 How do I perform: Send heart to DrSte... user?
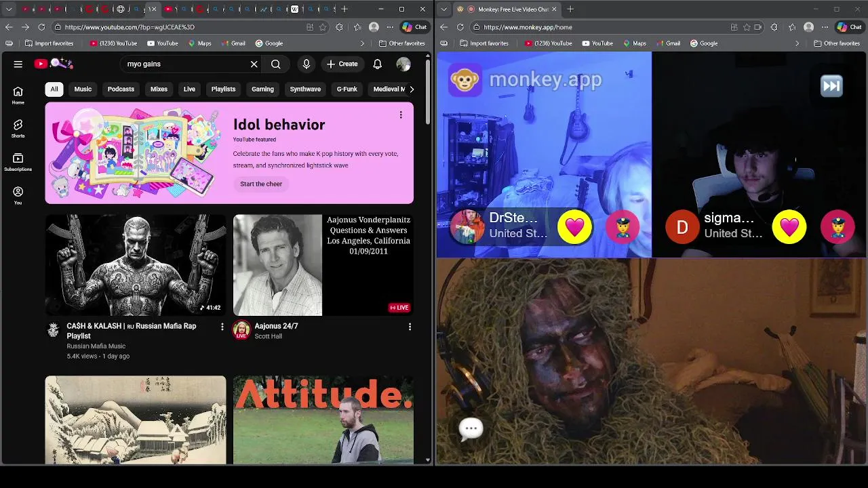coord(574,226)
